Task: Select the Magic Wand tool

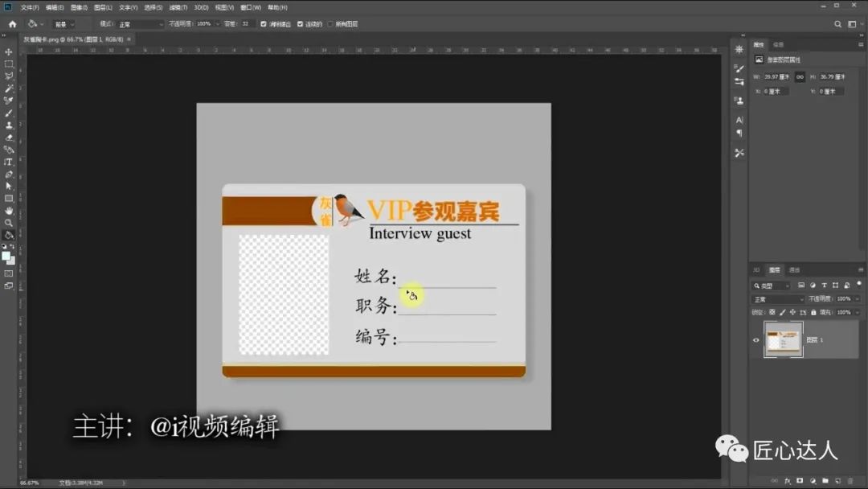Action: (8, 88)
